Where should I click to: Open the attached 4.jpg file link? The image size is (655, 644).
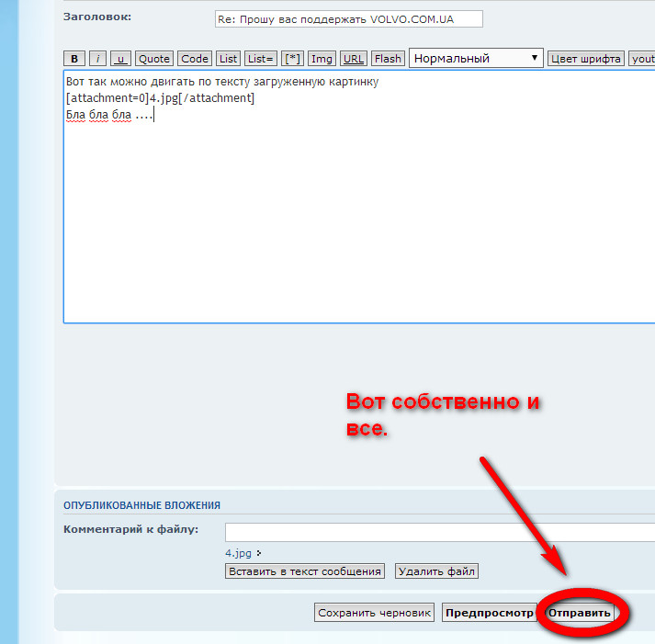coord(238,553)
